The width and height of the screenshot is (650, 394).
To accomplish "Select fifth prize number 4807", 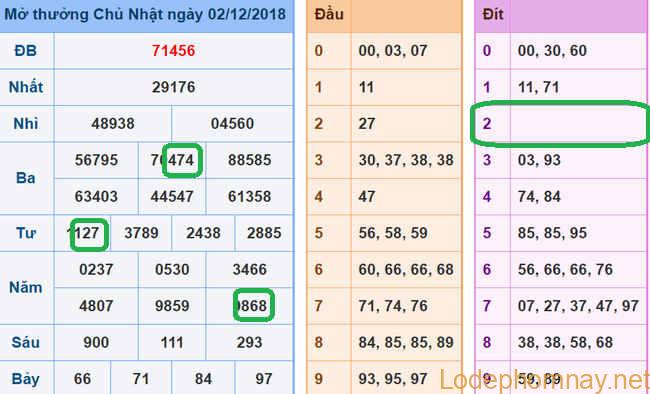I will [96, 306].
